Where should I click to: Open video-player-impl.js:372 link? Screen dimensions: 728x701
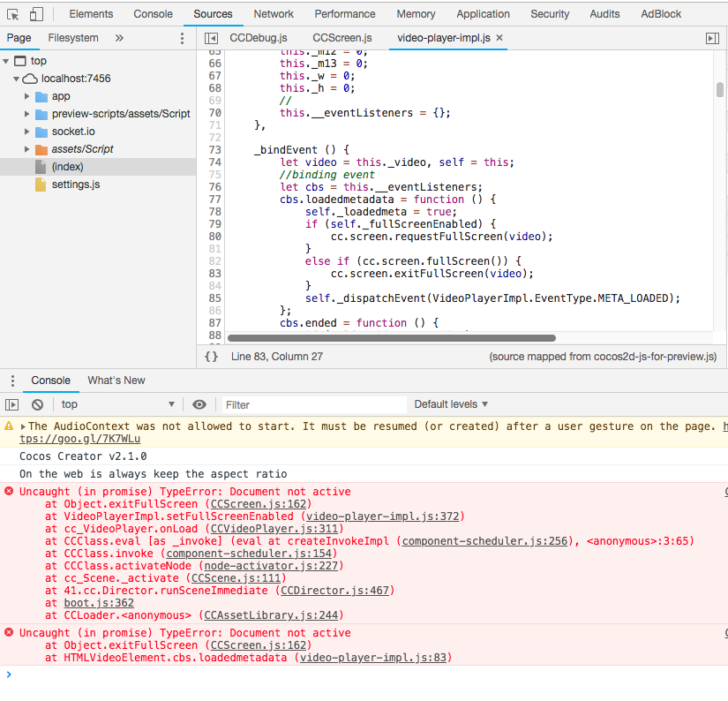pyautogui.click(x=383, y=516)
